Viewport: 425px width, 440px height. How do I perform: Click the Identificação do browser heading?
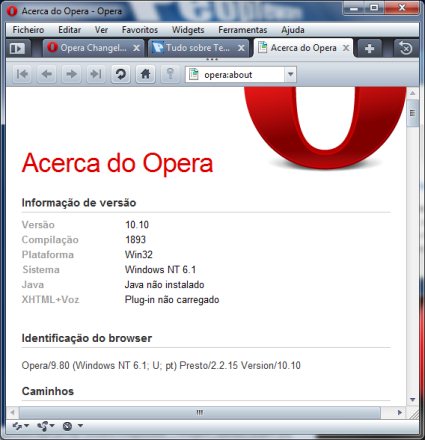87,338
